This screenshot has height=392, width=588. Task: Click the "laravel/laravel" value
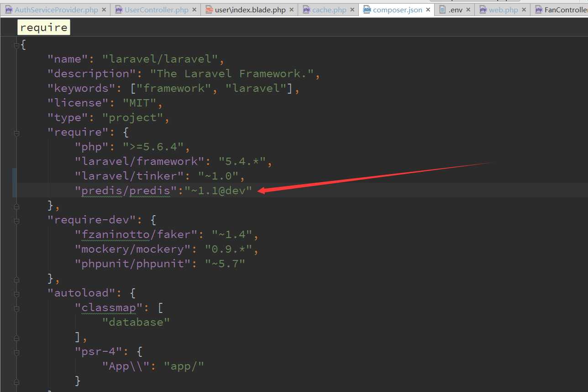(x=160, y=59)
